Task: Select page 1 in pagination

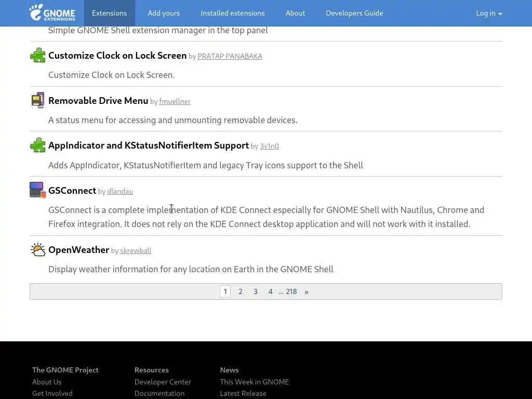Action: click(225, 291)
